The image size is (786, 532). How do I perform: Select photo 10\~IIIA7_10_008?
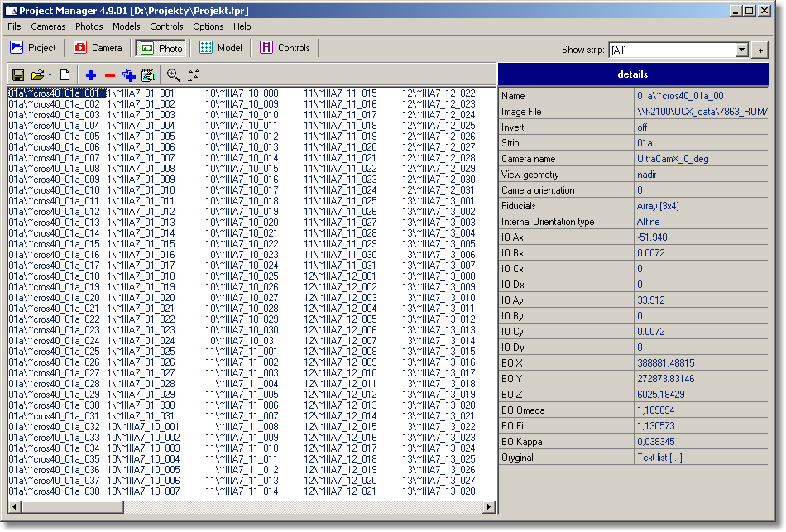click(x=242, y=93)
